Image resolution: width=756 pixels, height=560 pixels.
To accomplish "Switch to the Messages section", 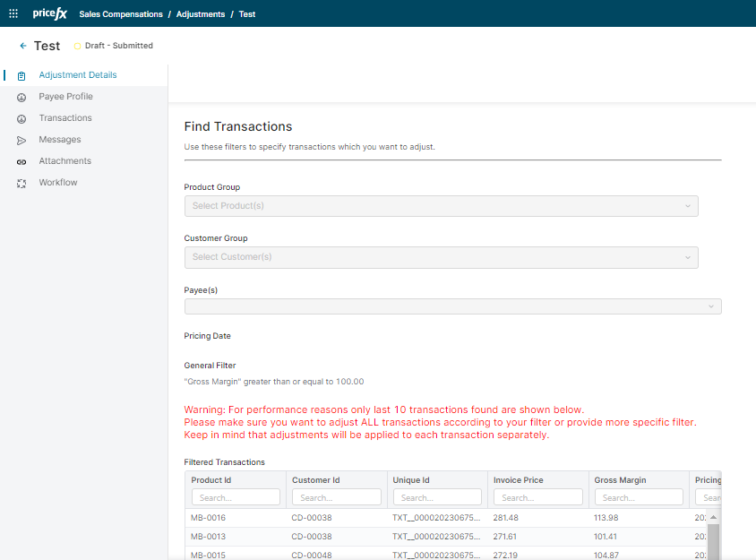I will tap(60, 140).
